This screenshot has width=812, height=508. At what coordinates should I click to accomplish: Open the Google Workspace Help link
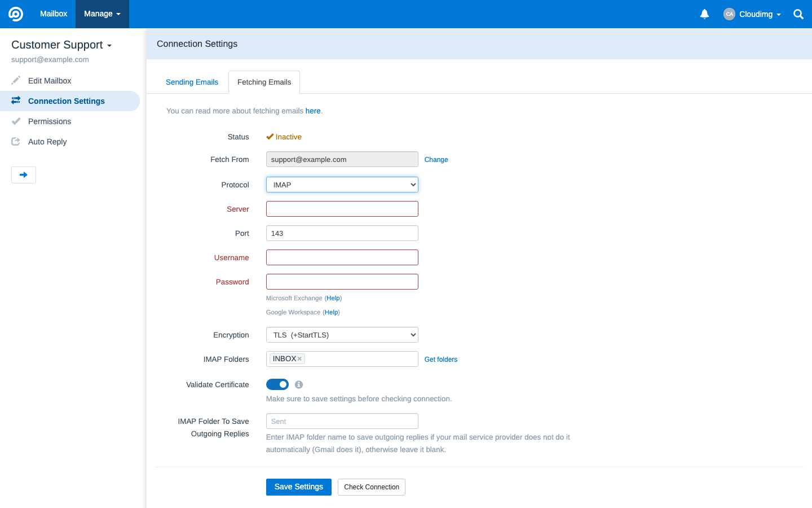pyautogui.click(x=332, y=312)
